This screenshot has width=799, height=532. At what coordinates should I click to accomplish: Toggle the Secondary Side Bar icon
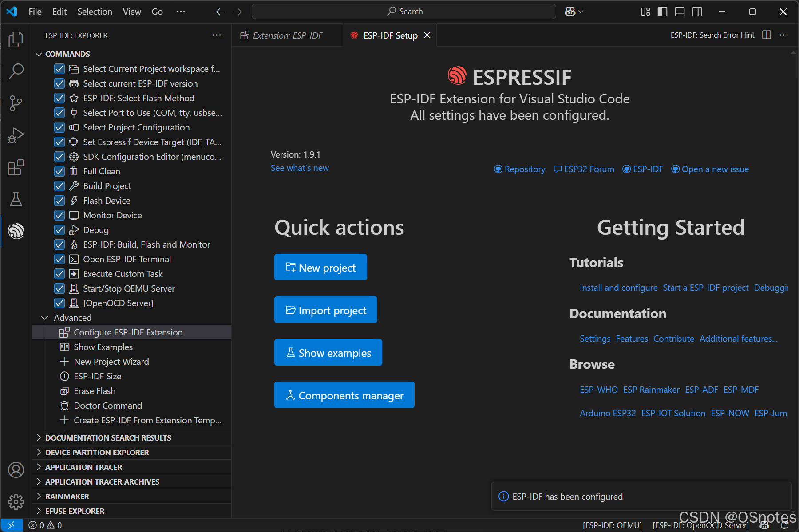(x=697, y=12)
